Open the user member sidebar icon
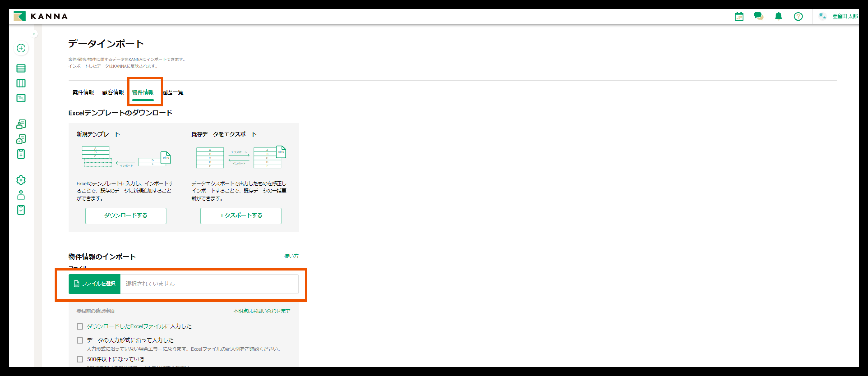Viewport: 868px width, 376px height. click(21, 195)
